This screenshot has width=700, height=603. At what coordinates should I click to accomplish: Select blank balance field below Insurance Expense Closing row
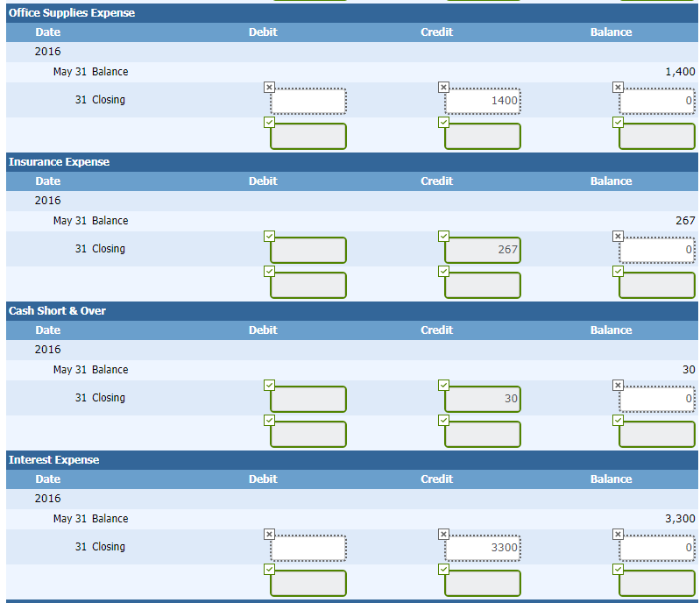pyautogui.click(x=657, y=286)
